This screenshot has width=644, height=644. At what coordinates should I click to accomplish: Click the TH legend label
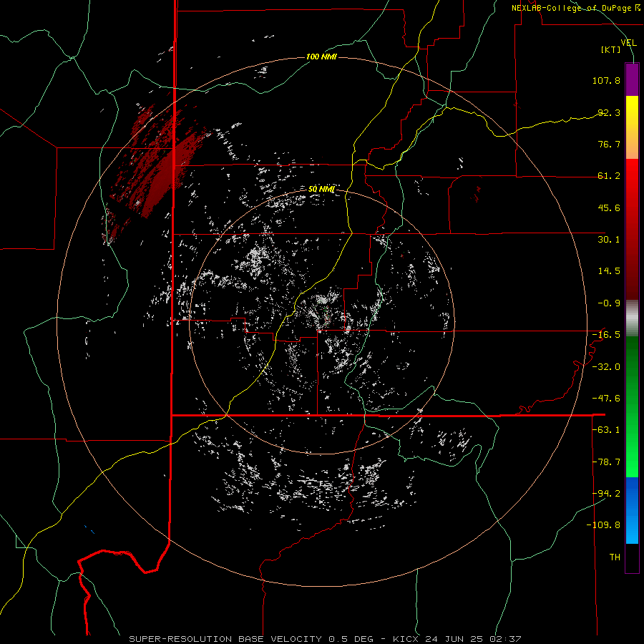point(615,557)
